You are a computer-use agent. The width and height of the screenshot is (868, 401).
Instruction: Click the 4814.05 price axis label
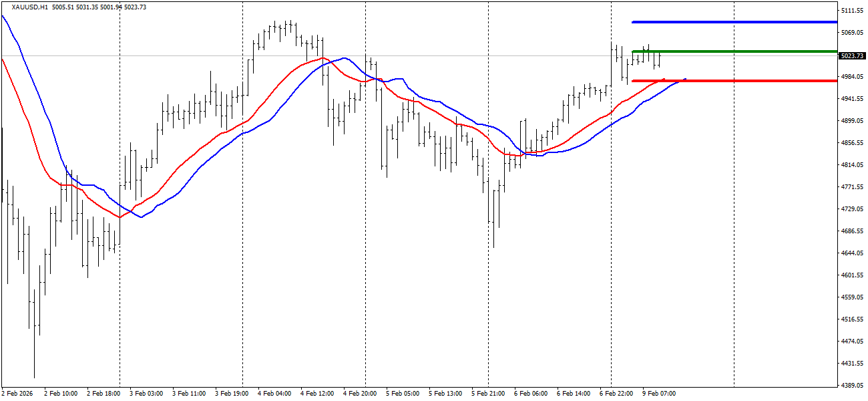853,165
